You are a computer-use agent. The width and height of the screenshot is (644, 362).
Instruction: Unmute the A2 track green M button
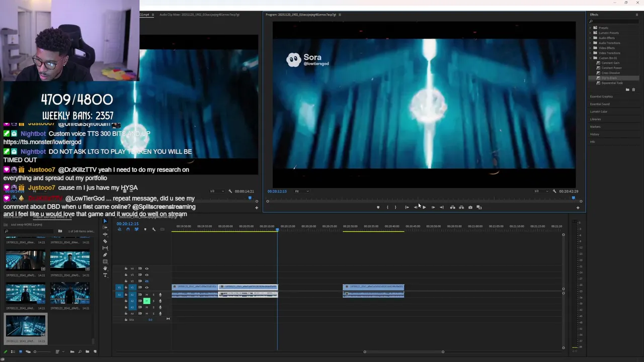point(147,301)
